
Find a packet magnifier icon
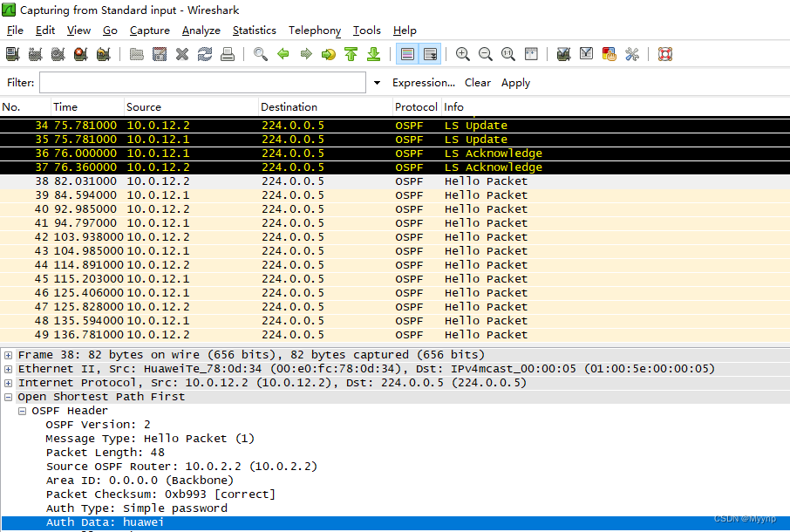point(261,54)
